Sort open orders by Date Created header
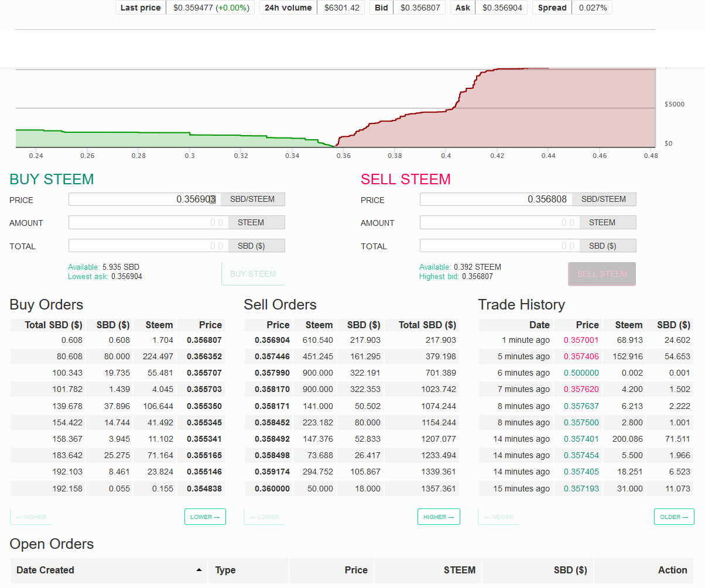Image resolution: width=705 pixels, height=588 pixels. click(108, 570)
